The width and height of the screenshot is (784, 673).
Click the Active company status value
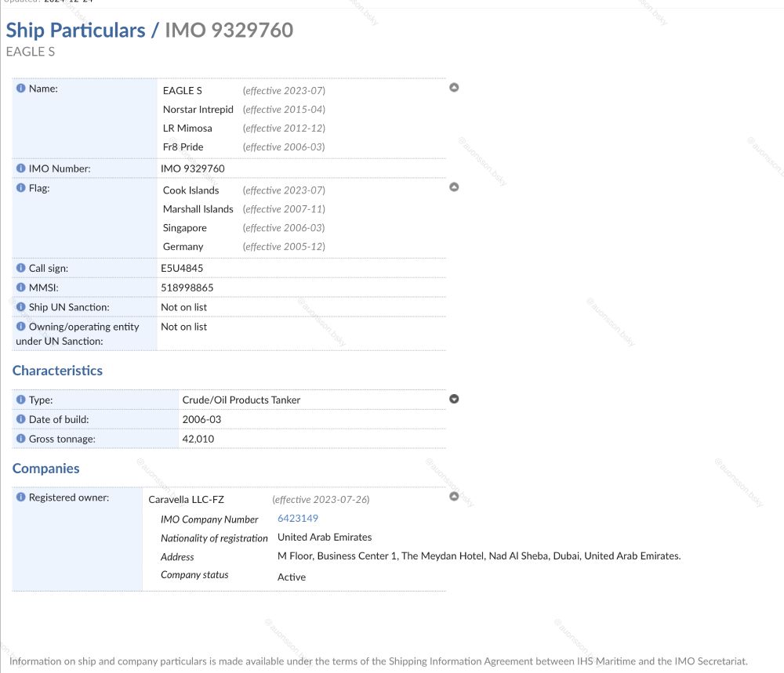coord(292,577)
